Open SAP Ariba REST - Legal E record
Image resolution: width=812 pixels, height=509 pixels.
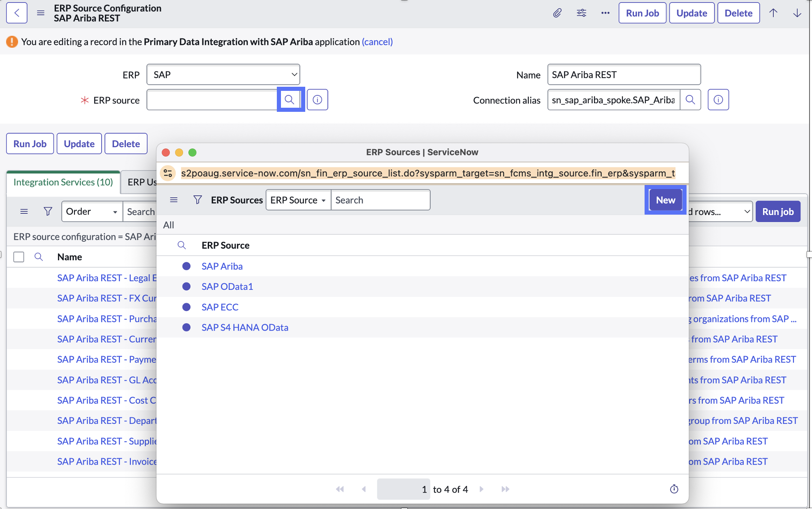[107, 278]
